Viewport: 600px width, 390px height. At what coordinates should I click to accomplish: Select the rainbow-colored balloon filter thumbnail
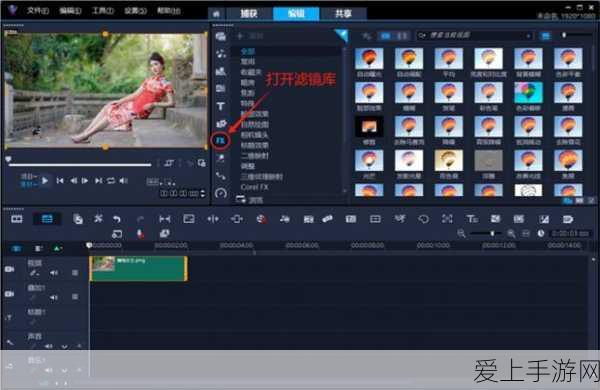point(528,93)
